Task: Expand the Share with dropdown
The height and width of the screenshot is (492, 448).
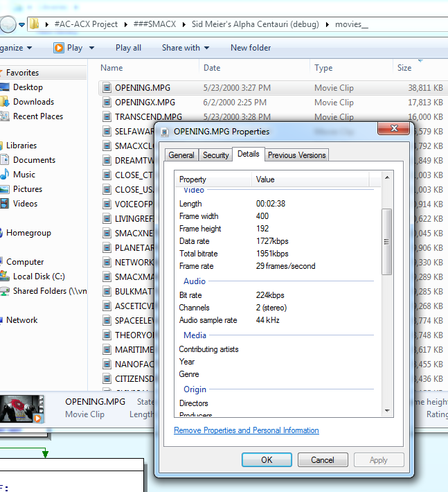Action: coord(206,48)
